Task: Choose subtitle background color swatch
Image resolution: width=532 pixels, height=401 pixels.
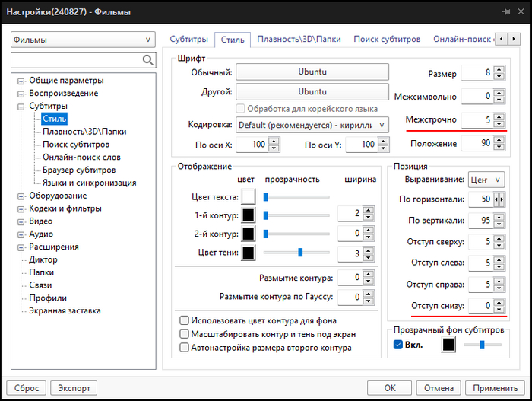Action: click(448, 345)
